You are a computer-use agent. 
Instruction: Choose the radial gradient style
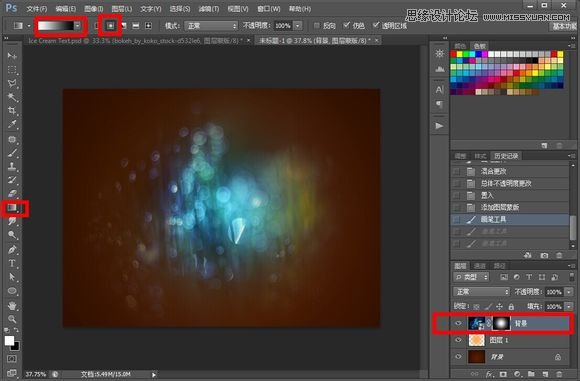[111, 26]
